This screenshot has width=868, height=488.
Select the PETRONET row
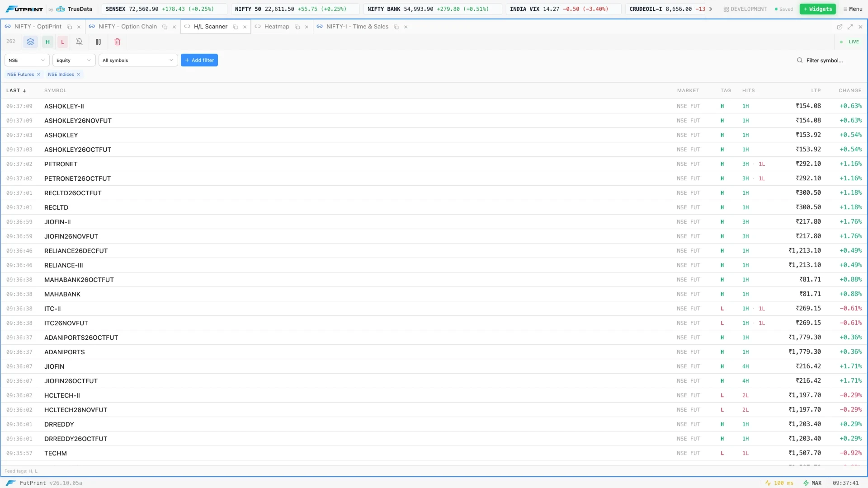tap(434, 164)
